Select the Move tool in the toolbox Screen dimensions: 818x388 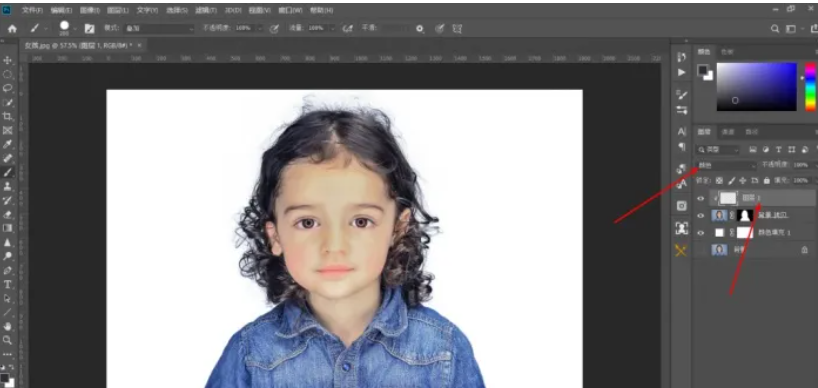pos(8,60)
